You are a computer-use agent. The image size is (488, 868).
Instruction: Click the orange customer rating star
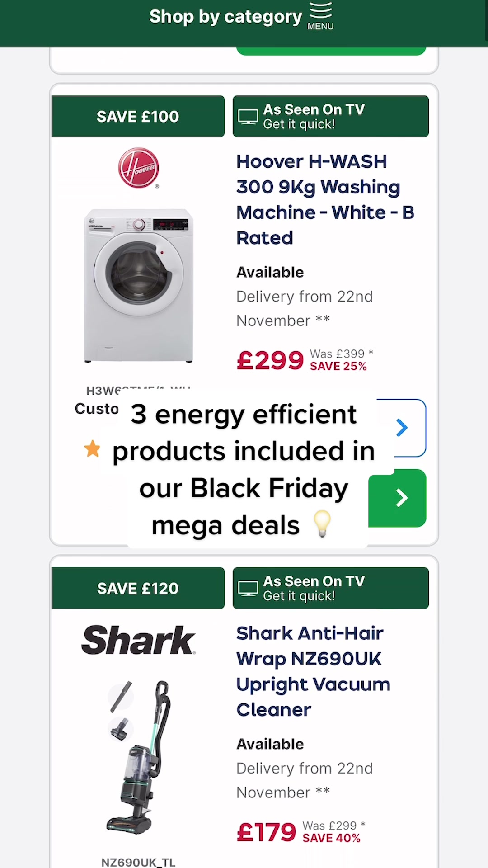[92, 448]
